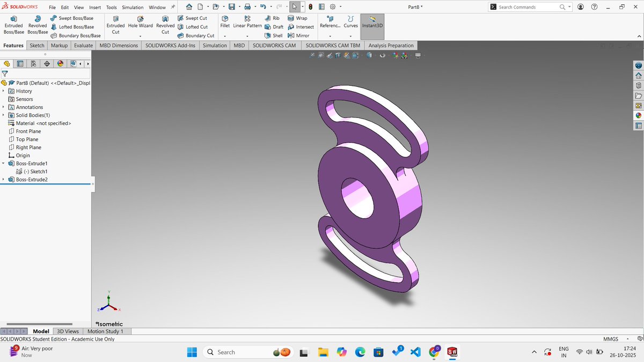
Task: Choose the Boundary Cut tool
Action: point(195,35)
